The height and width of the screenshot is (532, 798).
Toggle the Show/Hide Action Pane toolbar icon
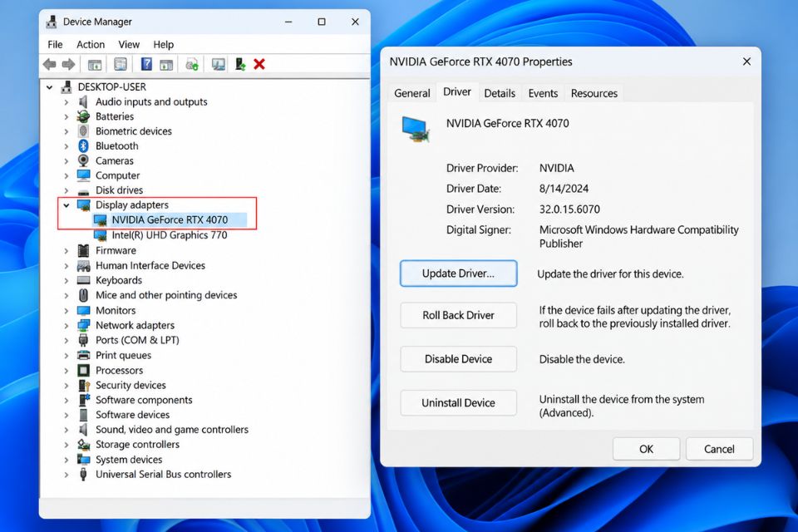pyautogui.click(x=166, y=65)
